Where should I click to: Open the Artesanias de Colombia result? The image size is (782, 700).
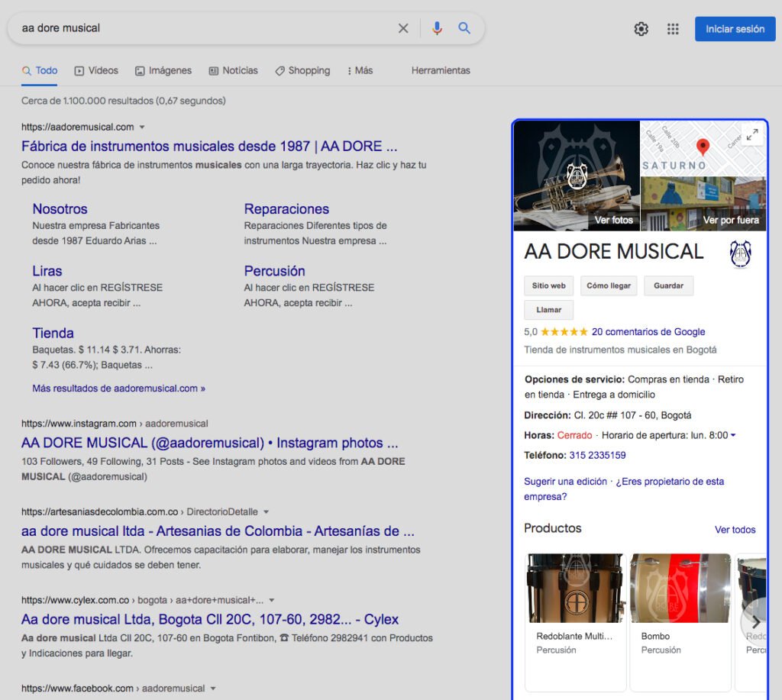218,531
